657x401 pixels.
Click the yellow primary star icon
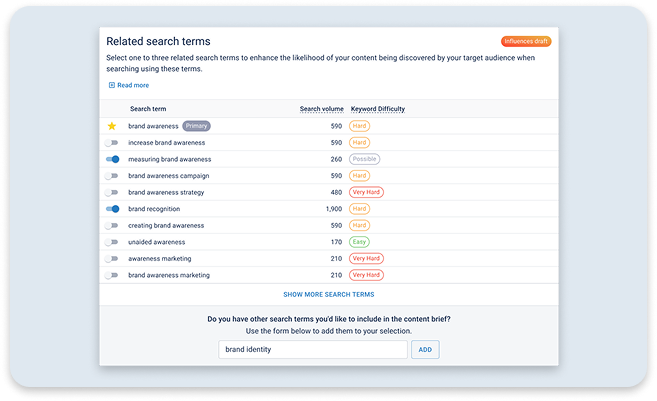coord(112,126)
